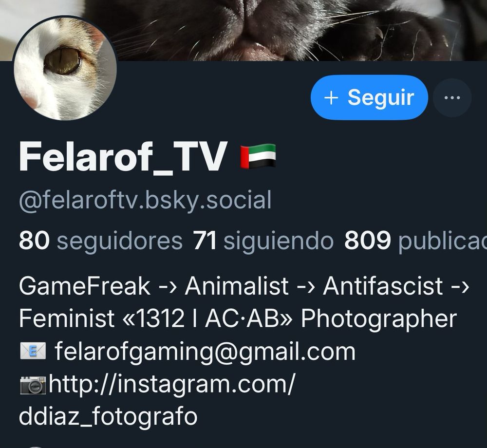Image resolution: width=487 pixels, height=448 pixels.
Task: View the 80 seguidores list
Action: (x=101, y=240)
